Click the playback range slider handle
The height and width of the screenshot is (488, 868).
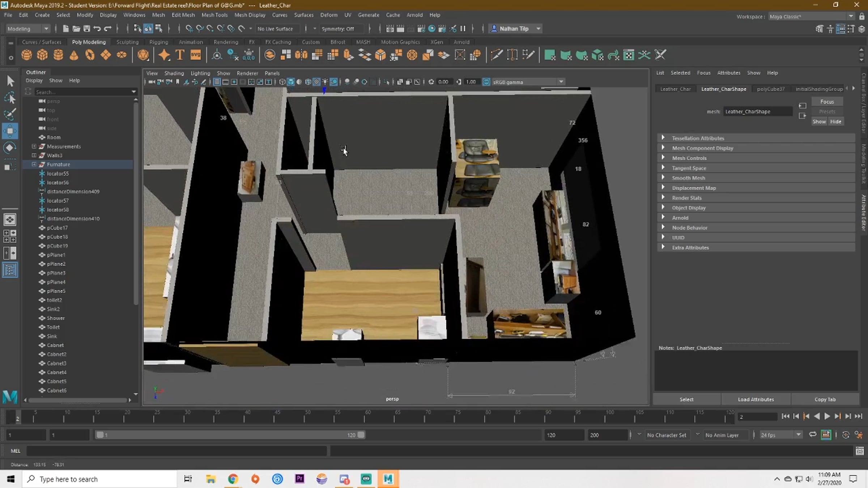pos(361,435)
